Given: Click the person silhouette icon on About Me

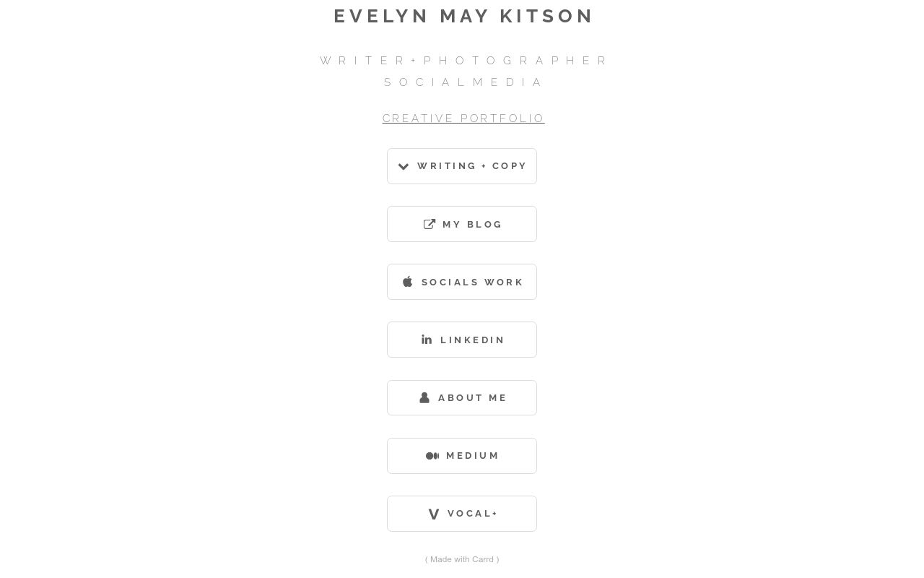Looking at the screenshot, I should 424,397.
